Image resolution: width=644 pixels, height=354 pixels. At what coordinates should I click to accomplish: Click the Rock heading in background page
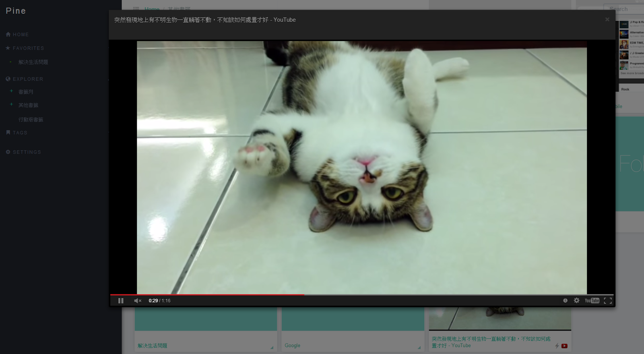[625, 89]
